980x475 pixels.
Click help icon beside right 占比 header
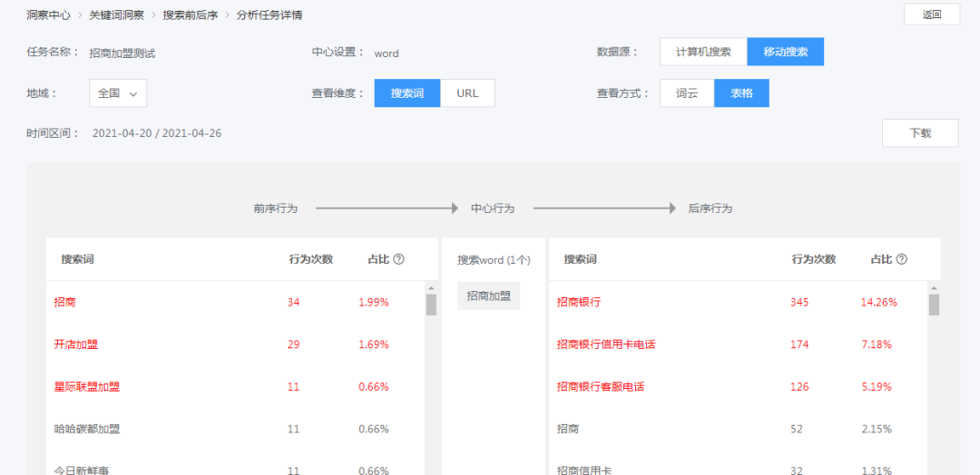pyautogui.click(x=901, y=259)
